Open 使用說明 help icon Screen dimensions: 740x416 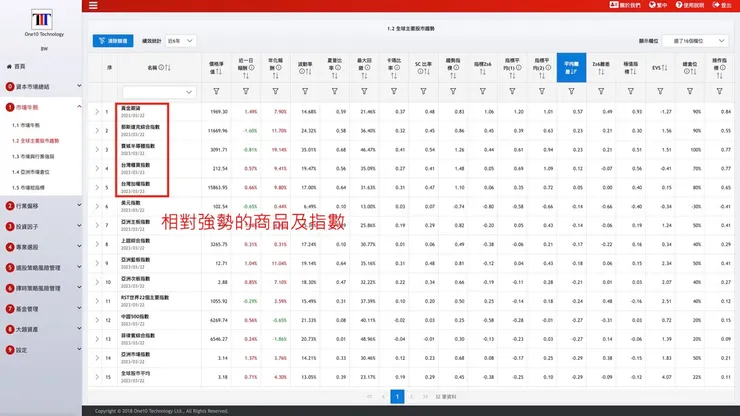690,5
